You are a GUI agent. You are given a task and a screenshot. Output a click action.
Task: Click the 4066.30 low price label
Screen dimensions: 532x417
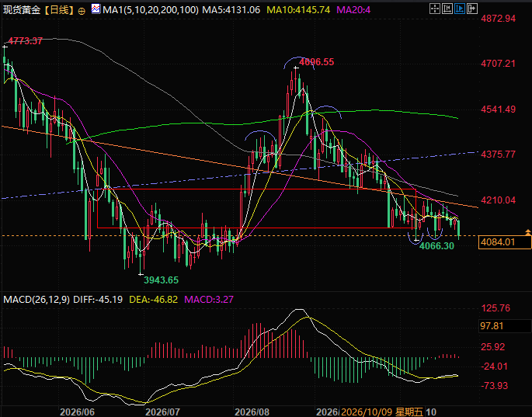coord(436,245)
